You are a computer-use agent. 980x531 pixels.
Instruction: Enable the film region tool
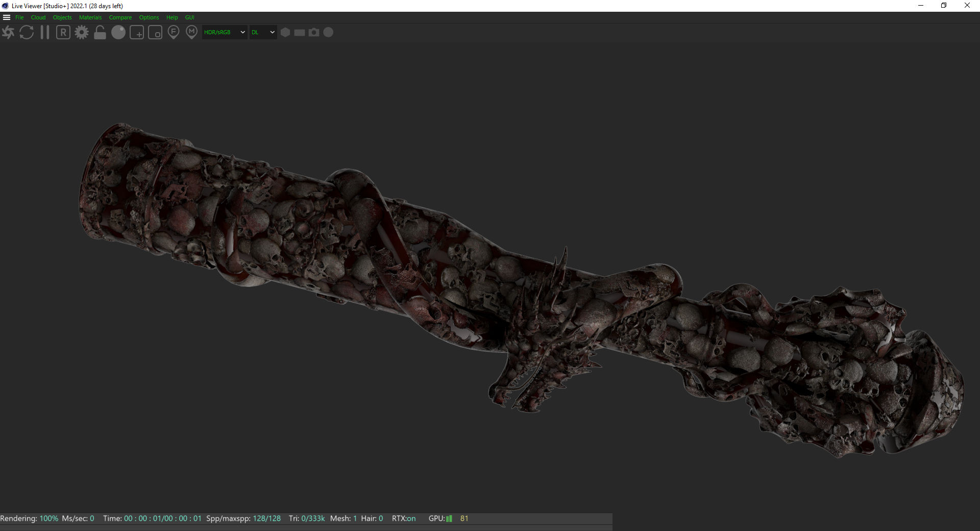pyautogui.click(x=155, y=33)
